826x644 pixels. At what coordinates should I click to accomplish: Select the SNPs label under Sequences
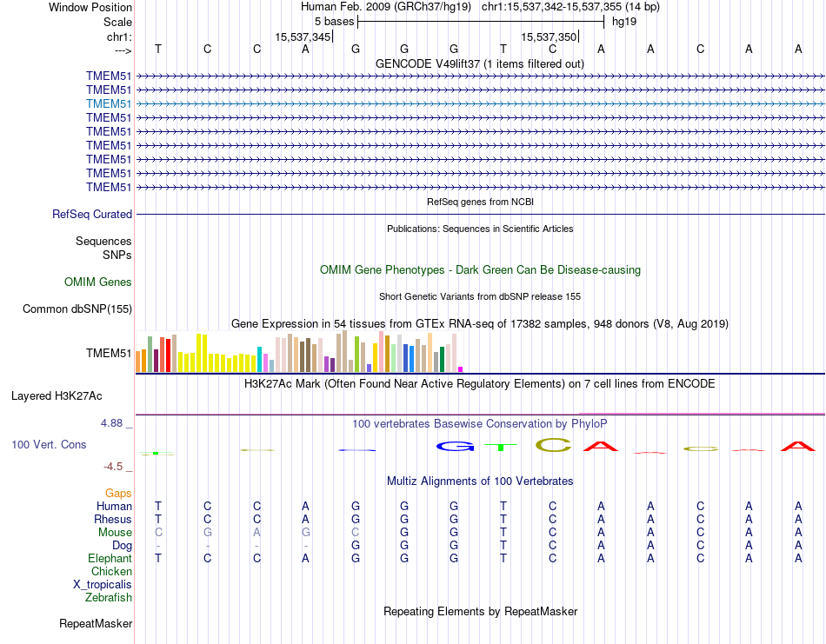click(x=117, y=255)
